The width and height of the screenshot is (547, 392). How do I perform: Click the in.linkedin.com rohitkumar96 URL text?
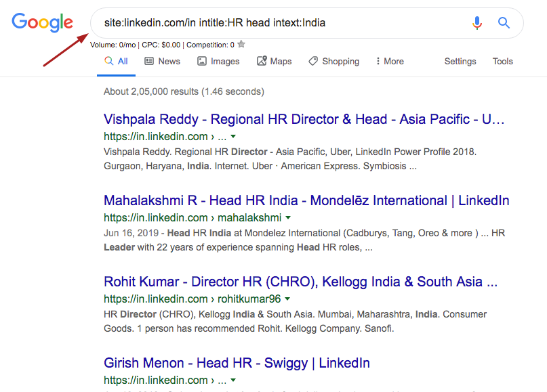[x=193, y=299]
